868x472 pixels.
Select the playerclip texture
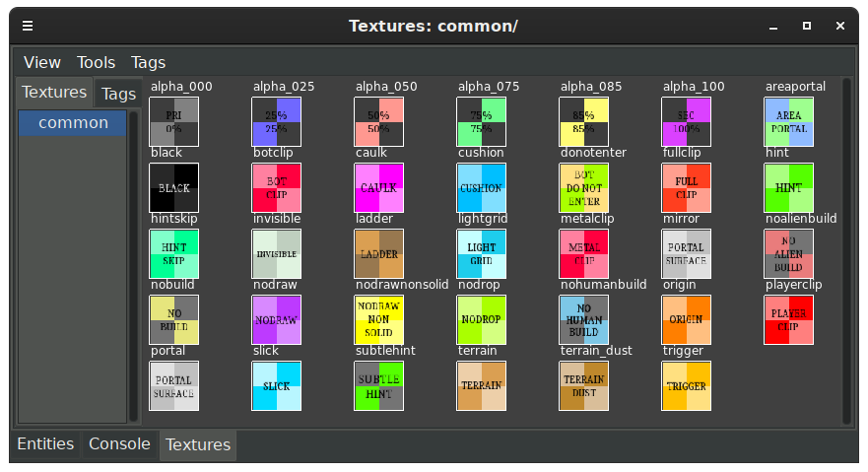[789, 319]
